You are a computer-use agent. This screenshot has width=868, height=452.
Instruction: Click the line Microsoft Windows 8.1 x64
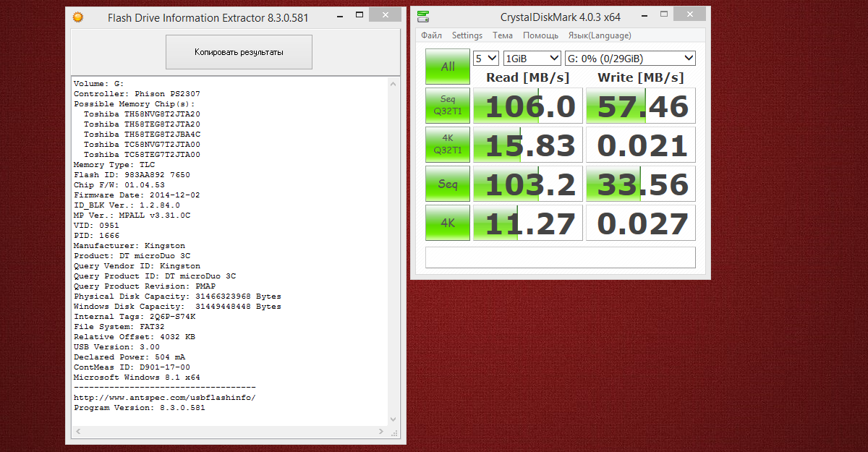click(x=137, y=378)
